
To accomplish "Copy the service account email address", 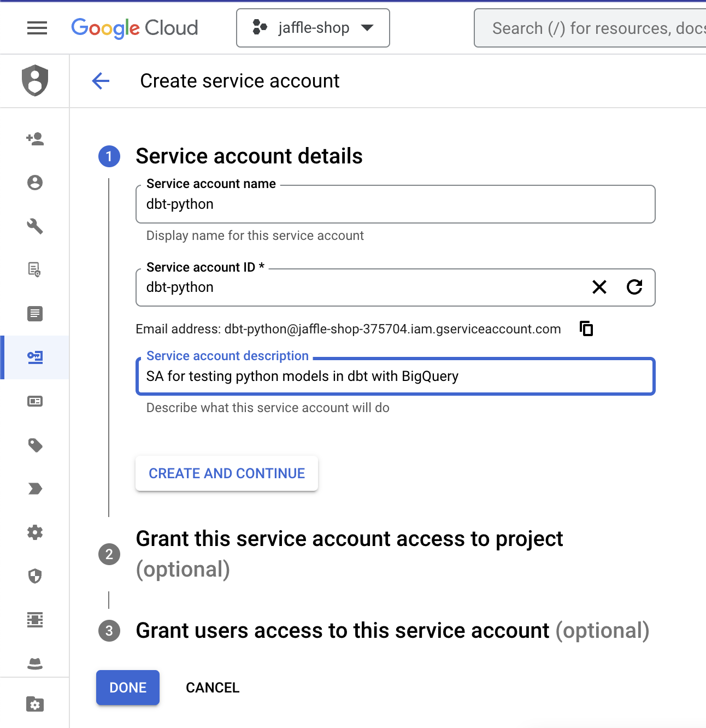I will tap(586, 328).
